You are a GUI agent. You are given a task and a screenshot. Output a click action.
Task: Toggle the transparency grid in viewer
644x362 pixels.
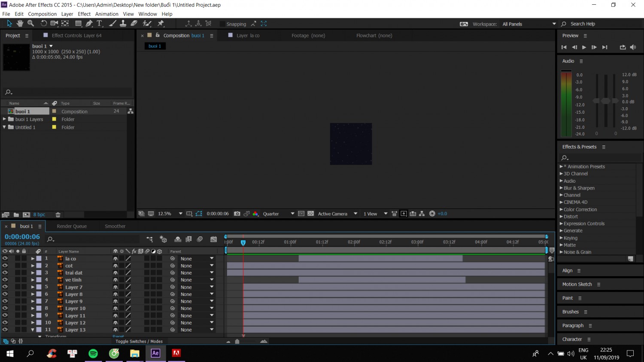(310, 214)
